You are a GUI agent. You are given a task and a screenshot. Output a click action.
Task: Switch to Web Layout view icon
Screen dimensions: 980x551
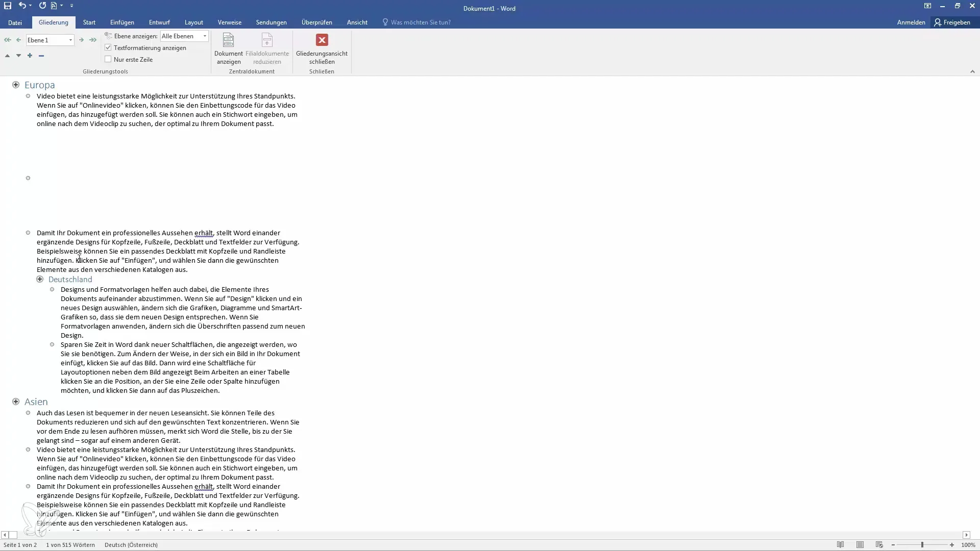(x=879, y=545)
